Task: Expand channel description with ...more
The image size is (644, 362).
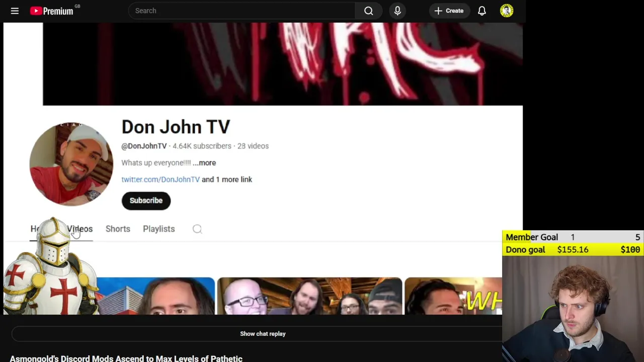Action: pos(204,163)
